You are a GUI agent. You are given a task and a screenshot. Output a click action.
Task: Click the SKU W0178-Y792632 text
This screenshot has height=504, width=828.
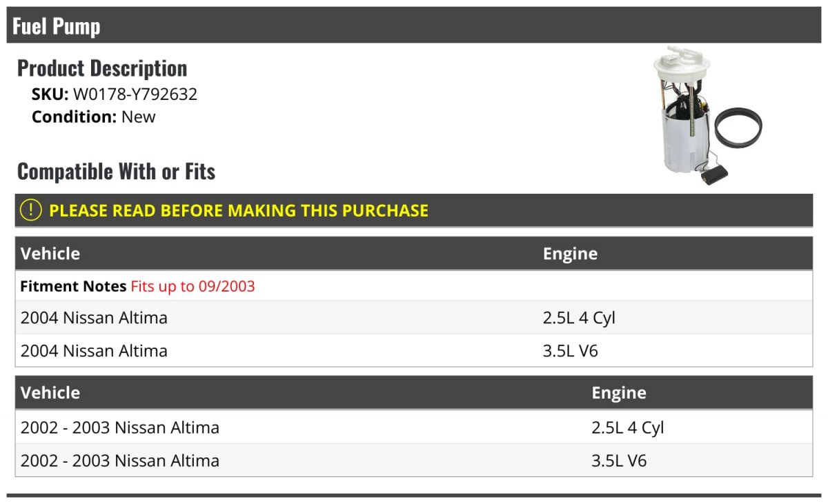pyautogui.click(x=115, y=94)
